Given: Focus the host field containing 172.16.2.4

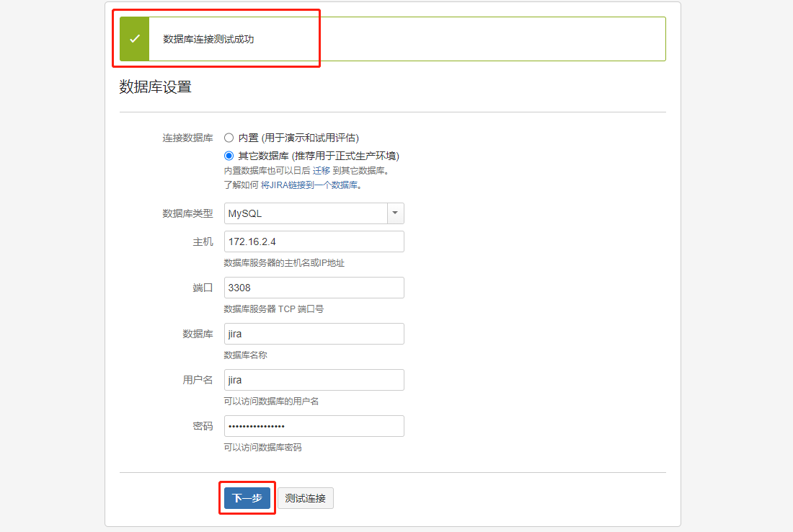Looking at the screenshot, I should point(314,241).
